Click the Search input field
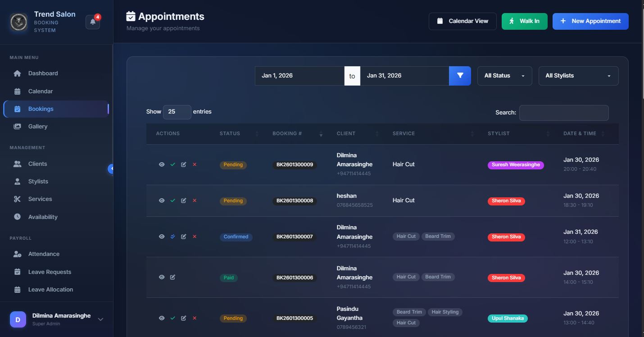 pyautogui.click(x=563, y=113)
